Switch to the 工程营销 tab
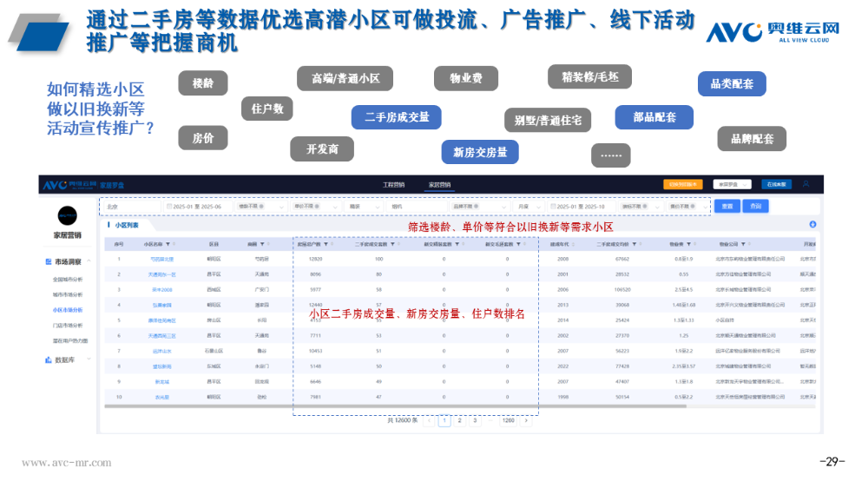Image resolution: width=868 pixels, height=488 pixels. click(393, 184)
